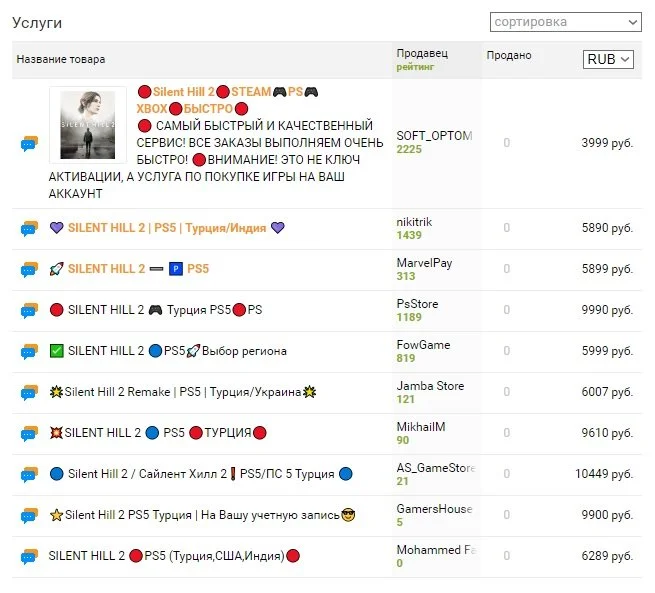This screenshot has width=655, height=593.
Task: Click seller name MikhailM
Action: point(421,426)
